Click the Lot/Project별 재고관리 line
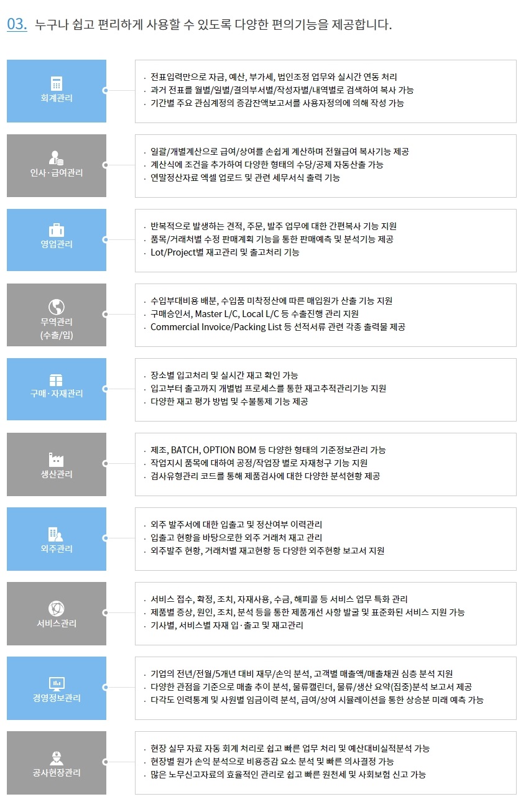The image size is (521, 812). [224, 252]
